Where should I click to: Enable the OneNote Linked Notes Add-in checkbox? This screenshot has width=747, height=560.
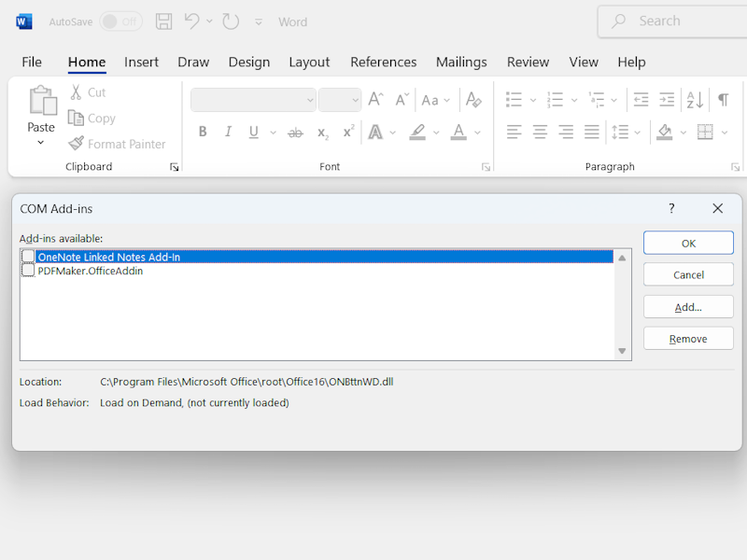pos(29,257)
